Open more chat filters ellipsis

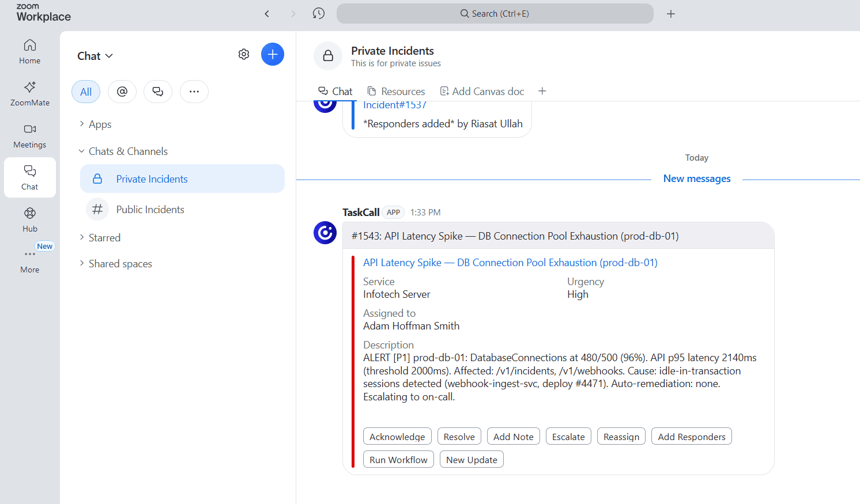(194, 92)
